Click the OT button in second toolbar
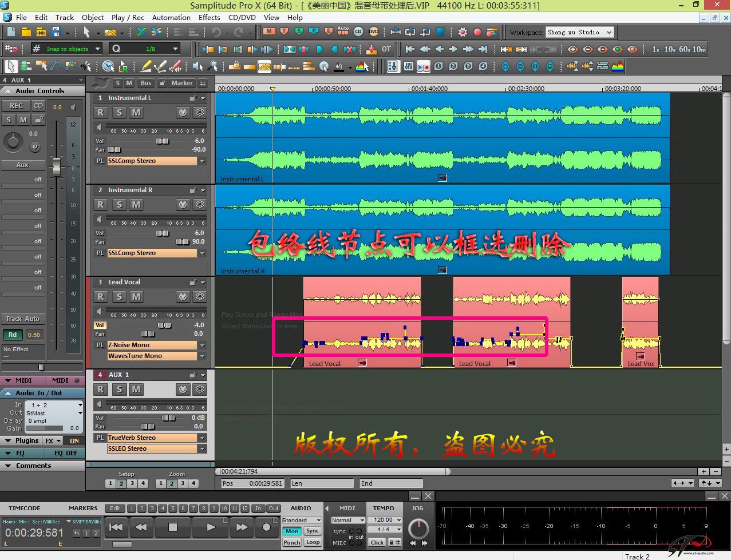The height and width of the screenshot is (560, 731). (386, 49)
